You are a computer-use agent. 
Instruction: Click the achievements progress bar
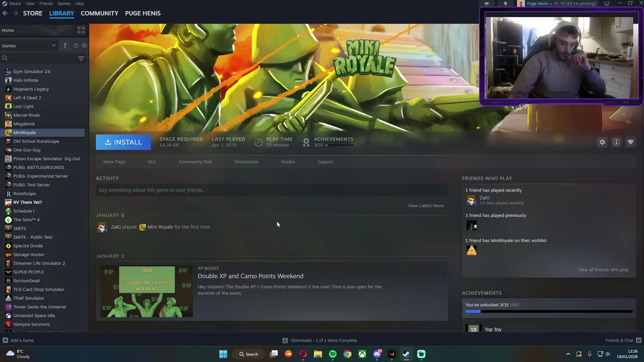coord(549,312)
